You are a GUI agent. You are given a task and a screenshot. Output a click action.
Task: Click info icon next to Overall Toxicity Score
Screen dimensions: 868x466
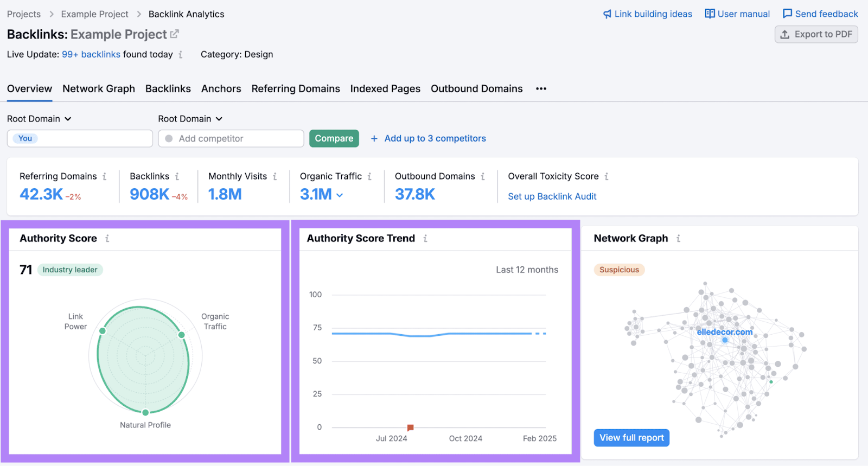tap(607, 176)
